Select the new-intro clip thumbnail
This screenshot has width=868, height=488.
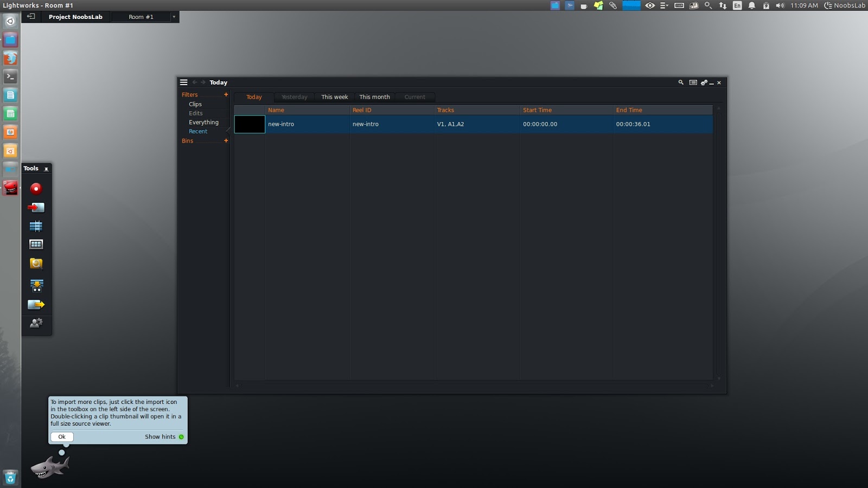coord(250,124)
